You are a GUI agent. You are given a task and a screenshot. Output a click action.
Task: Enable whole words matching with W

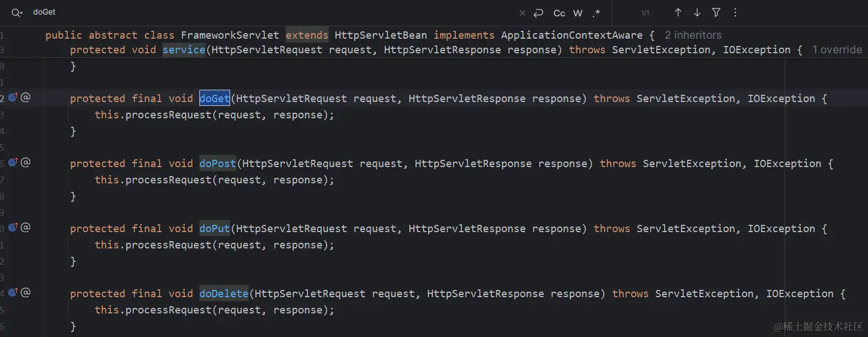577,12
